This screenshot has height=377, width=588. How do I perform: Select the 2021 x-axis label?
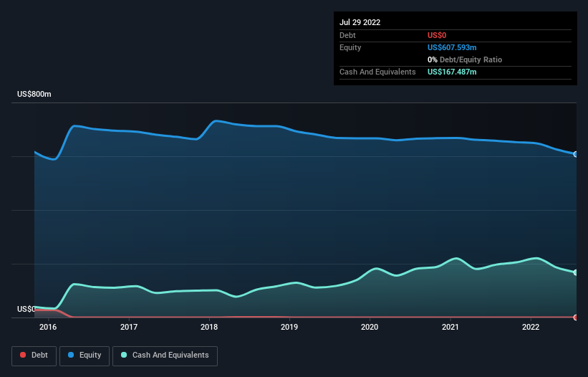(450, 327)
